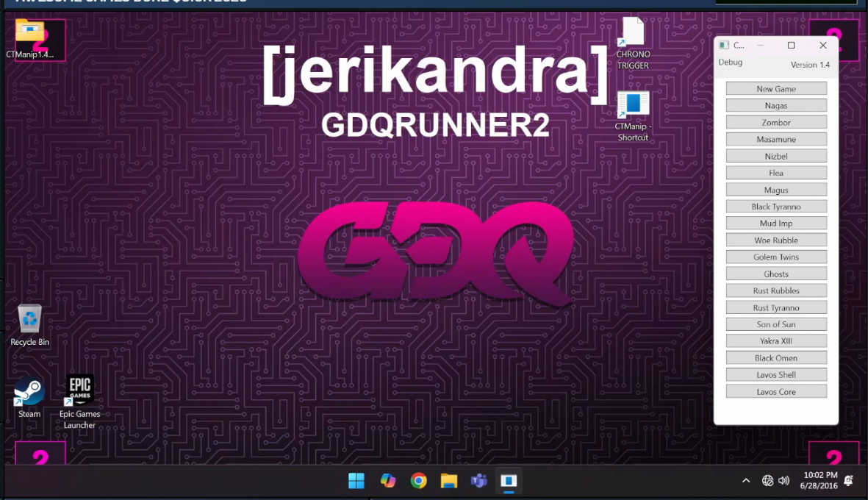Click the Version 1.4 label
868x500 pixels.
pyautogui.click(x=810, y=65)
